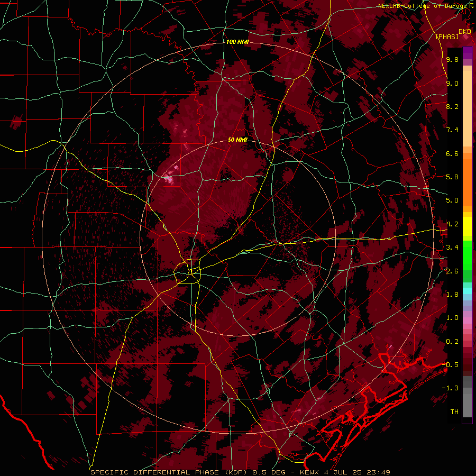476x476 pixels.
Task: Click the 7.4 scale value
Action: (452, 130)
